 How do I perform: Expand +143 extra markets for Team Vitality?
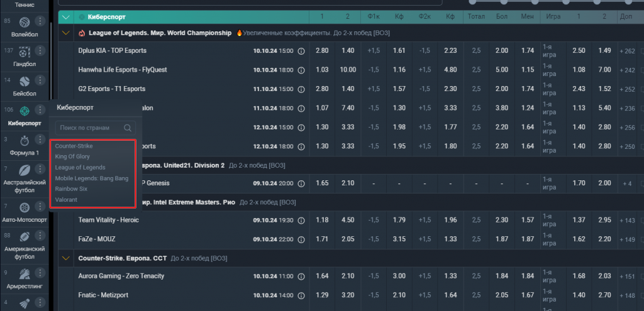tap(627, 221)
